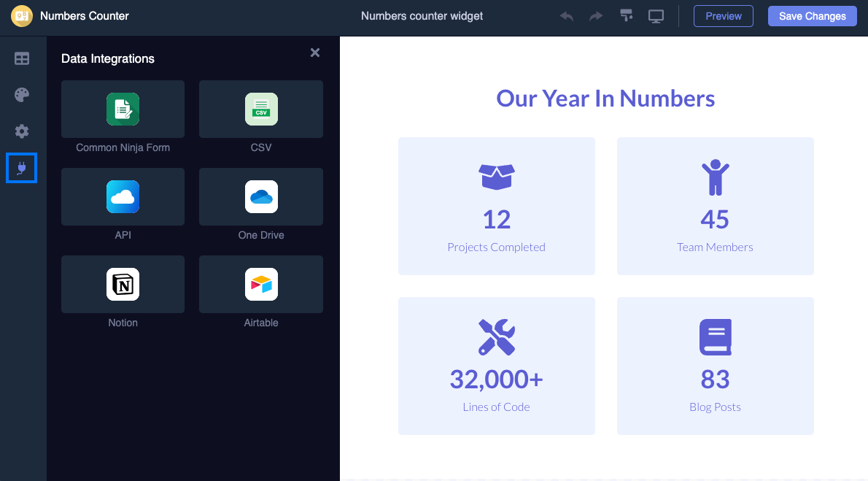Open the palette look-and-feel sidebar icon
The image size is (868, 481).
[x=22, y=95]
